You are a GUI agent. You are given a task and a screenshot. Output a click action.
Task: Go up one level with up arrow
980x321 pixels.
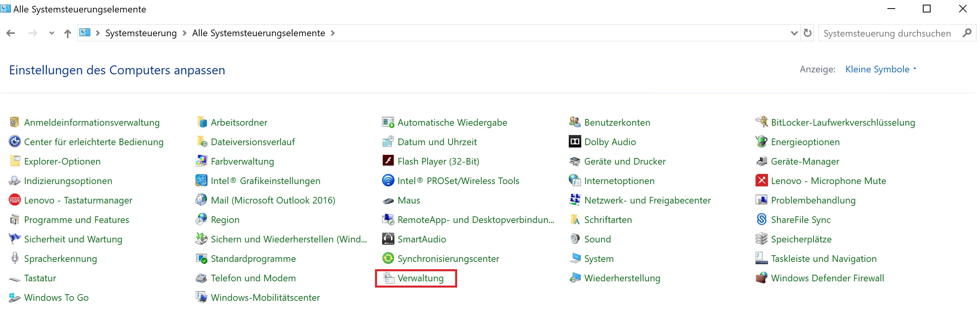click(x=68, y=33)
